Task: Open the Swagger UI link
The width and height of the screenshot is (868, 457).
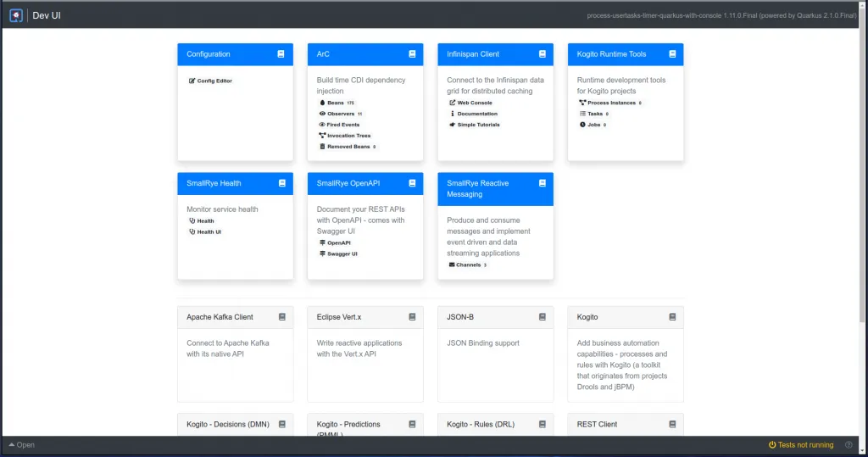Action: pos(338,254)
